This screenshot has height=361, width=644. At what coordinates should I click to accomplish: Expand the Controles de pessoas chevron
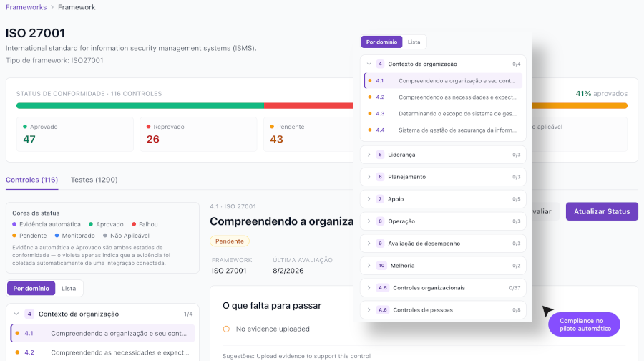click(x=369, y=310)
